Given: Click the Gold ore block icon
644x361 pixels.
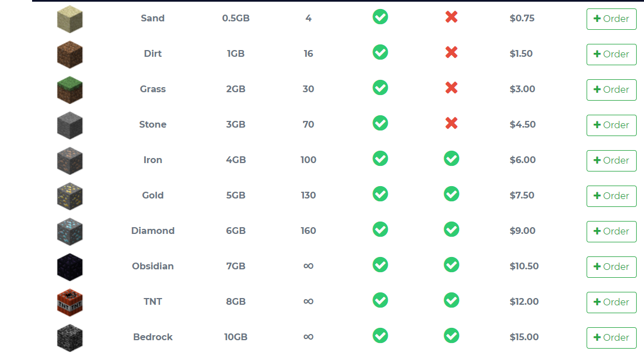Looking at the screenshot, I should (70, 196).
